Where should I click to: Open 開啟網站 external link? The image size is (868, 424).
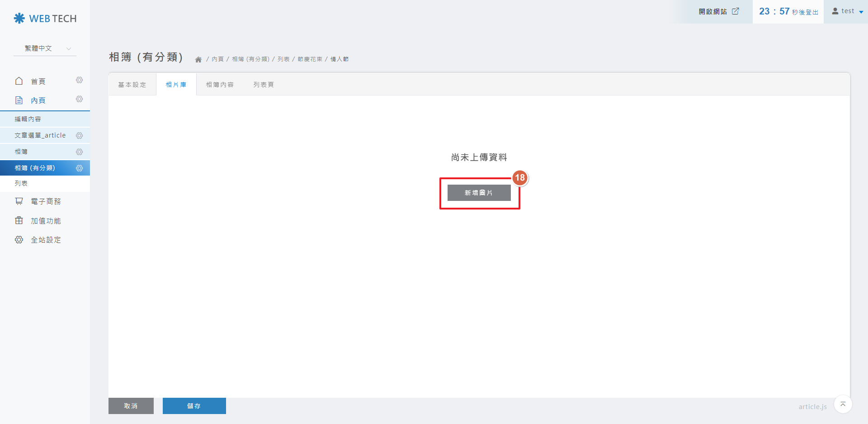(718, 11)
